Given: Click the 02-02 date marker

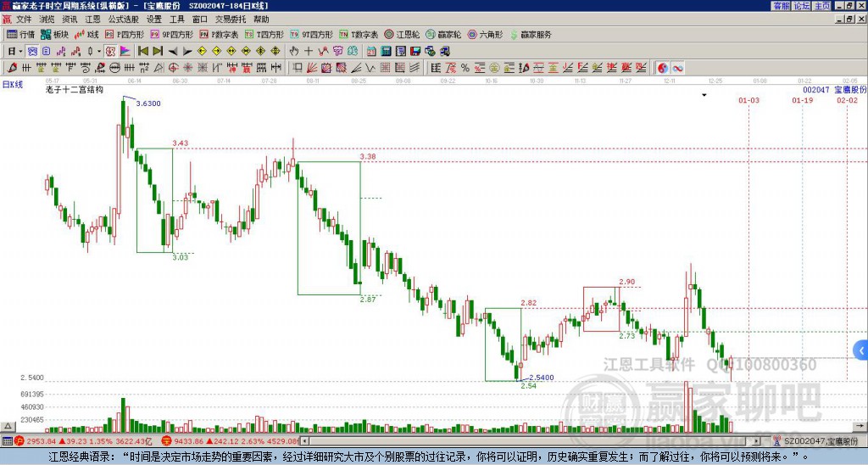Looking at the screenshot, I should click(x=847, y=100).
